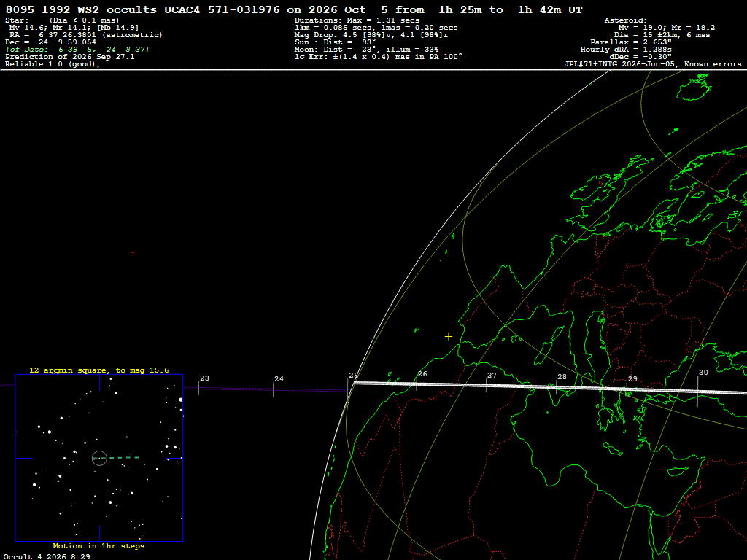Click the circled target star in the finder chart

point(99,458)
